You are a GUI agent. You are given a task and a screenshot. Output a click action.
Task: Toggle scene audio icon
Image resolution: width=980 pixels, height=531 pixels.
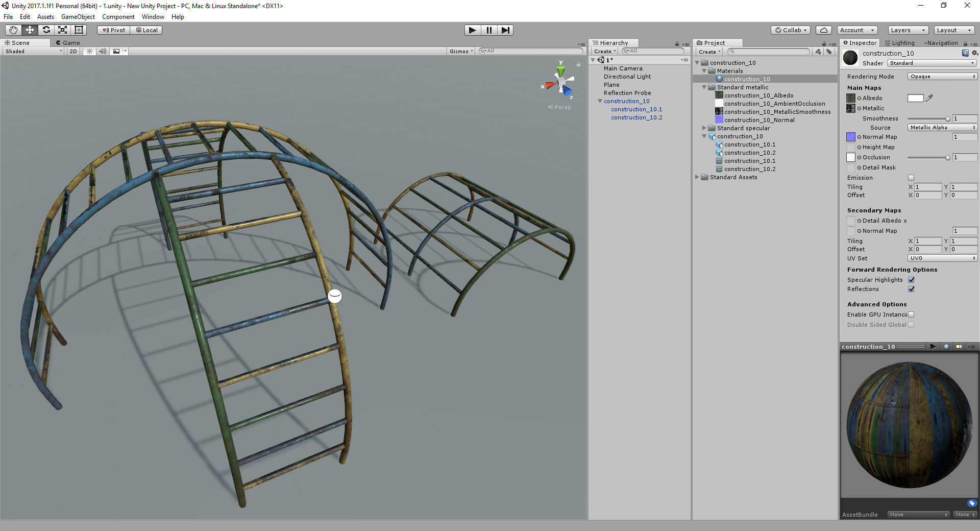click(103, 51)
